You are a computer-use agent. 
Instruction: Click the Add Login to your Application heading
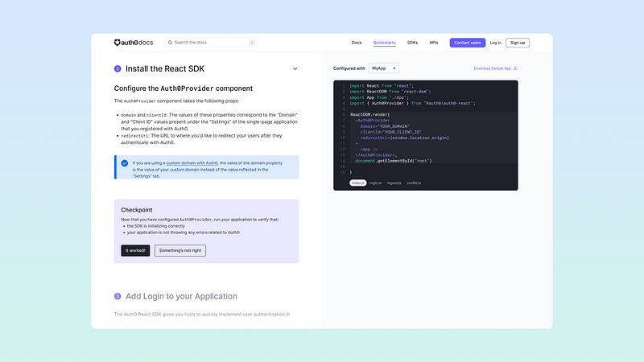181,296
